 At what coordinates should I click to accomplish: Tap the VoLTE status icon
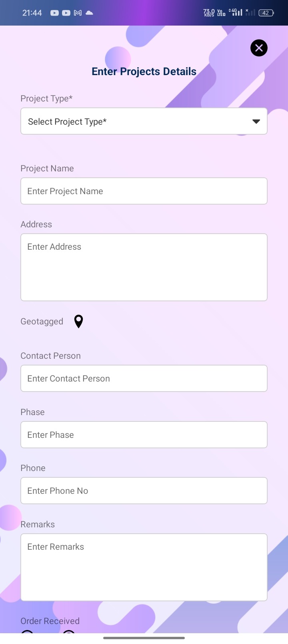pyautogui.click(x=221, y=13)
